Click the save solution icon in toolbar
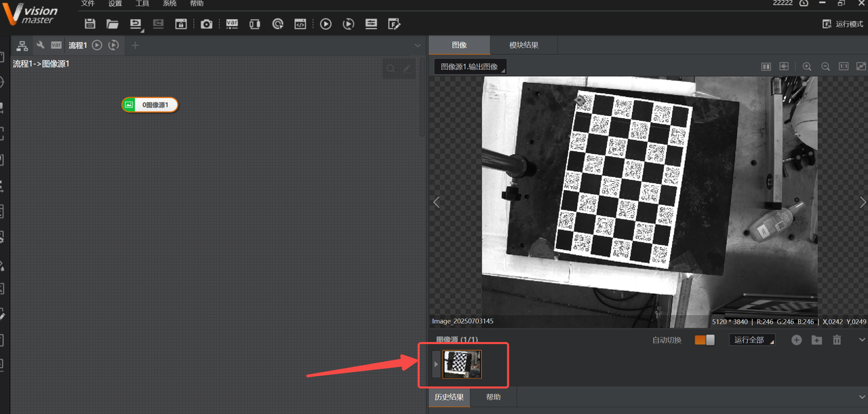 point(90,24)
